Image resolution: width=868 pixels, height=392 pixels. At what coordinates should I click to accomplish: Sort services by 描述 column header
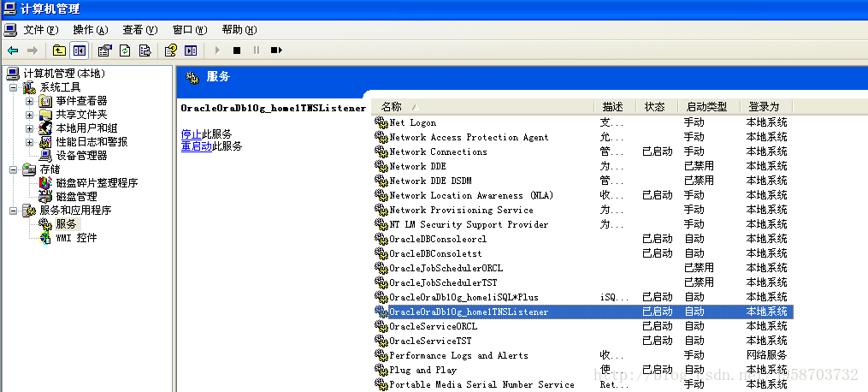tap(615, 107)
